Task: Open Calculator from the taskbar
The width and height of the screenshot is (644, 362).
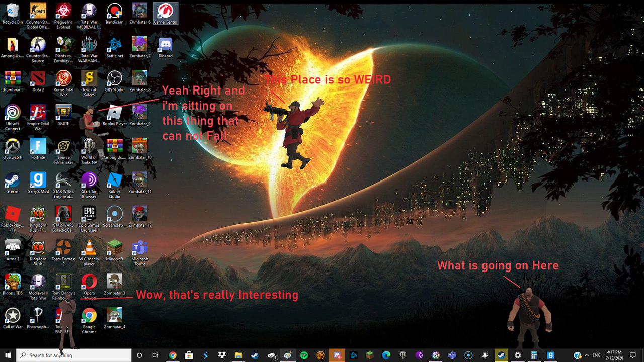Action: pos(534,355)
